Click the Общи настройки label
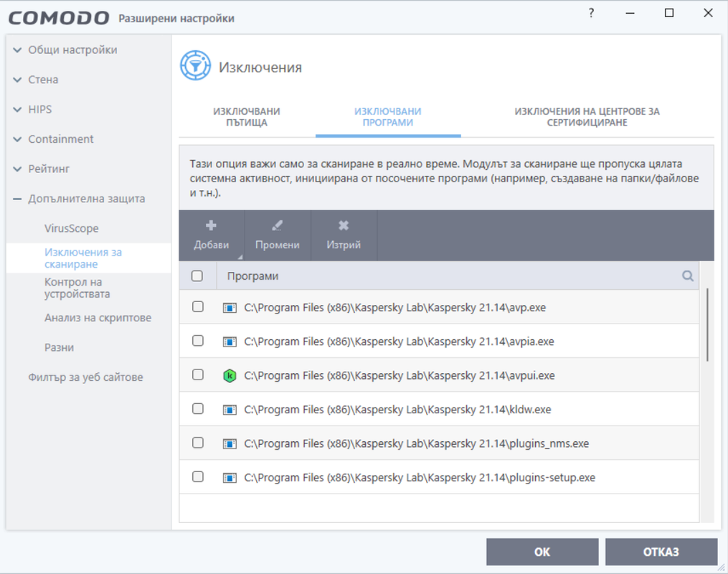 72,50
